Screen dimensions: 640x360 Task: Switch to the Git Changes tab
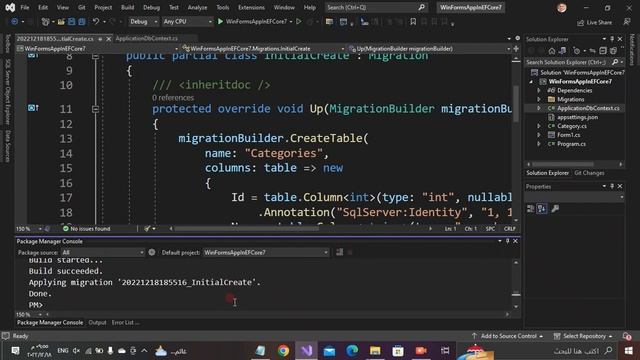tap(589, 173)
